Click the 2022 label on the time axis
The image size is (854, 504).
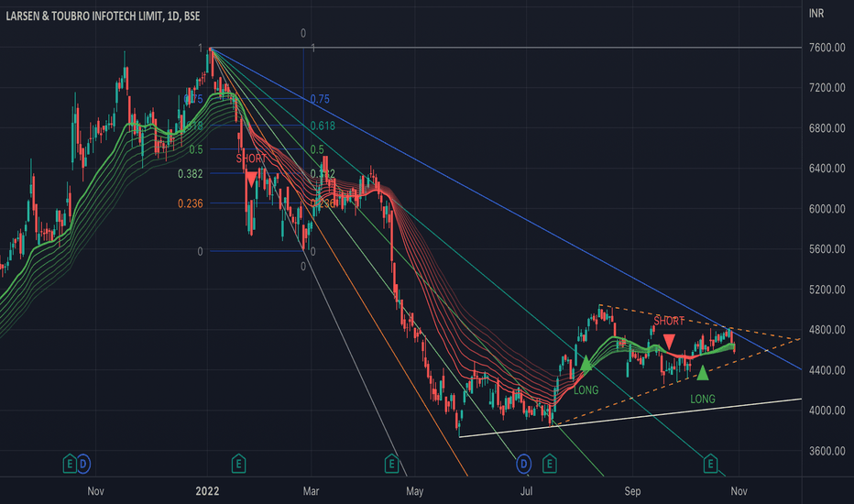tap(207, 491)
